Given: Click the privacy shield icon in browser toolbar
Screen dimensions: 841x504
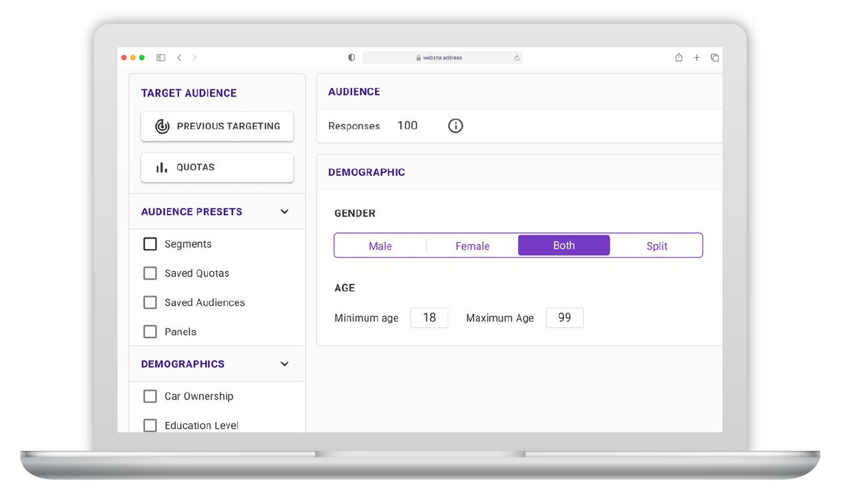Looking at the screenshot, I should 352,58.
